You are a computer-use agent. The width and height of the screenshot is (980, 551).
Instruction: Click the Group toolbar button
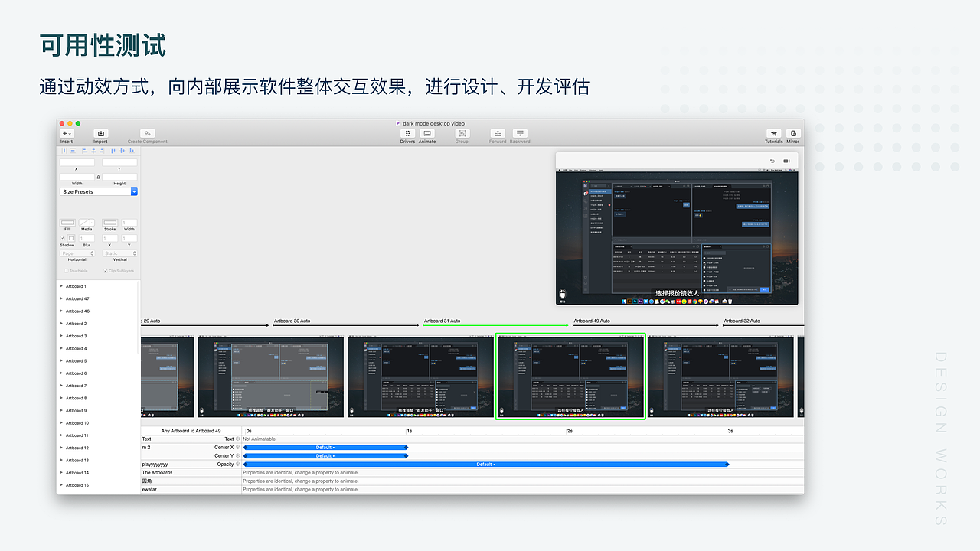462,133
